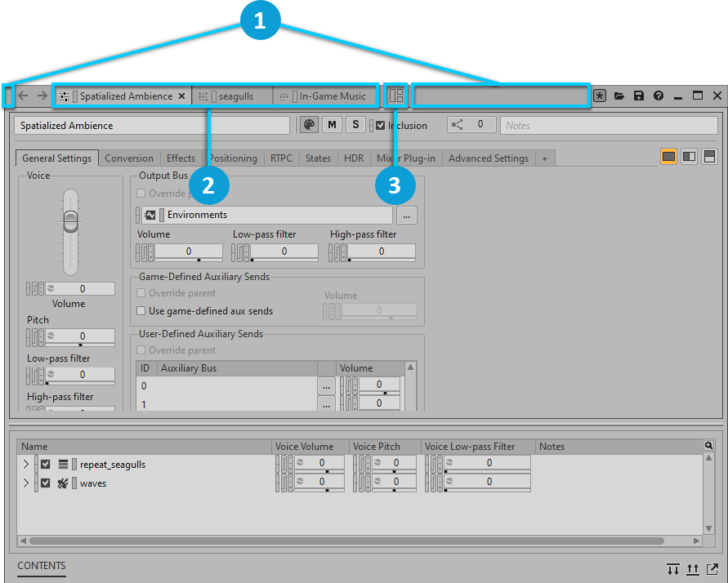This screenshot has width=728, height=583.
Task: Expand the waves tree item
Action: pyautogui.click(x=25, y=483)
